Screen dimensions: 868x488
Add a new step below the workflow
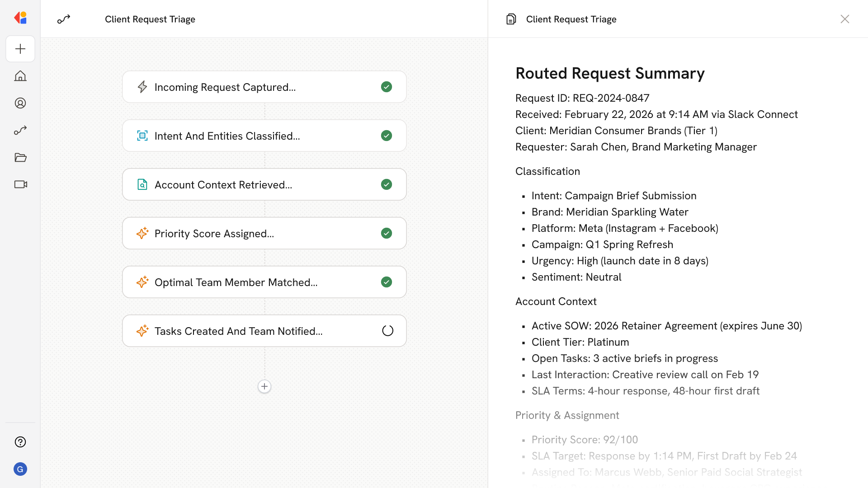coord(264,386)
